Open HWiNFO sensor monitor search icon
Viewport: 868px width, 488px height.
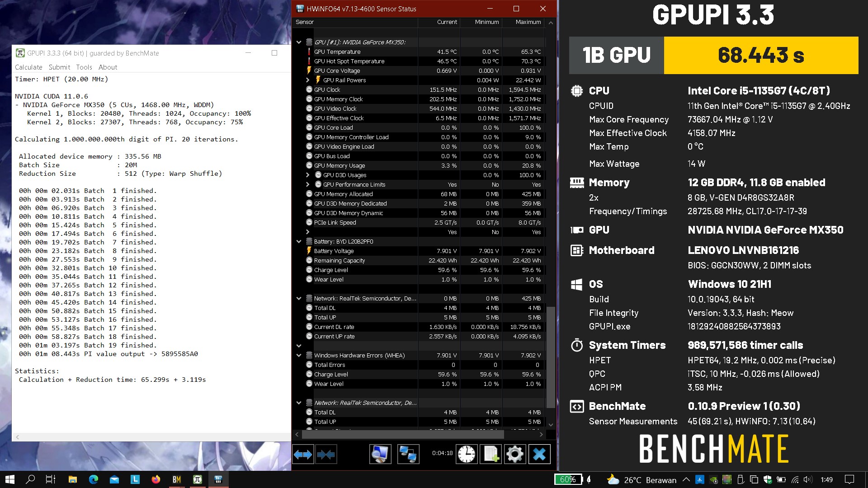tap(380, 454)
